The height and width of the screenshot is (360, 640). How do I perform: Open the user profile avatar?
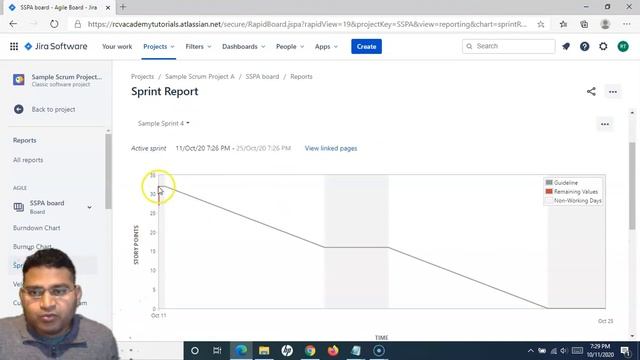click(623, 47)
